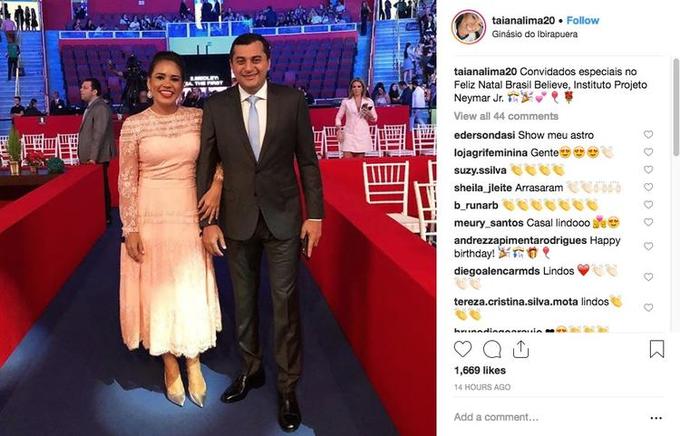Like sheila_jleite's comment heart
The height and width of the screenshot is (436, 680).
648,187
